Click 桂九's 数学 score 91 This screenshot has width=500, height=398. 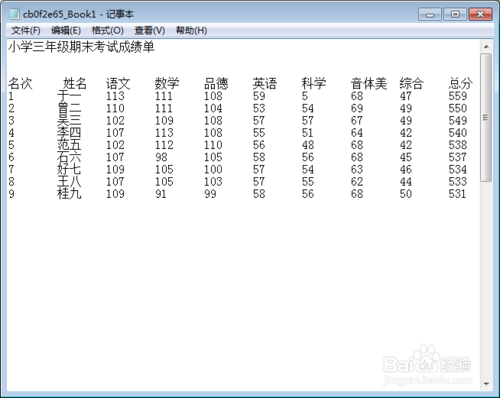(x=161, y=194)
